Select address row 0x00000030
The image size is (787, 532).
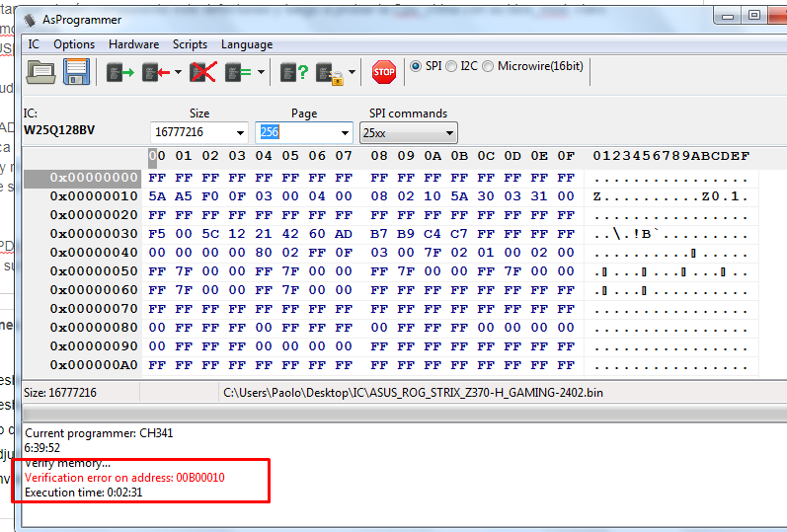pos(94,234)
